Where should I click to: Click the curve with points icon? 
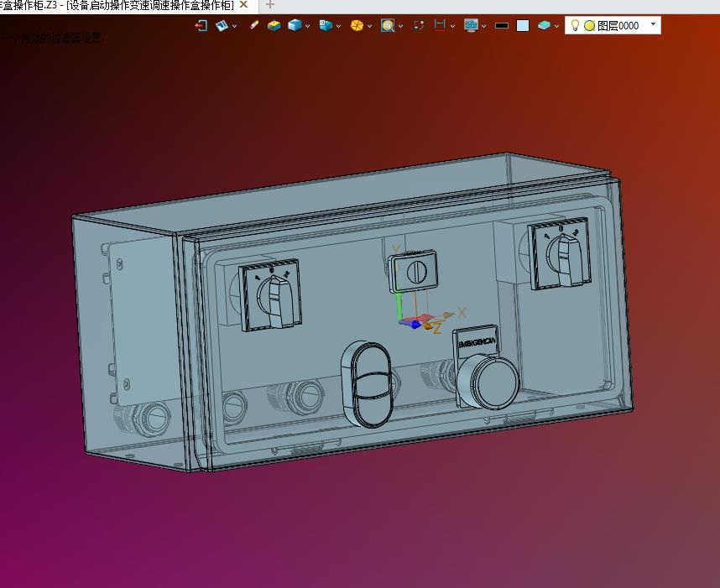(x=418, y=25)
